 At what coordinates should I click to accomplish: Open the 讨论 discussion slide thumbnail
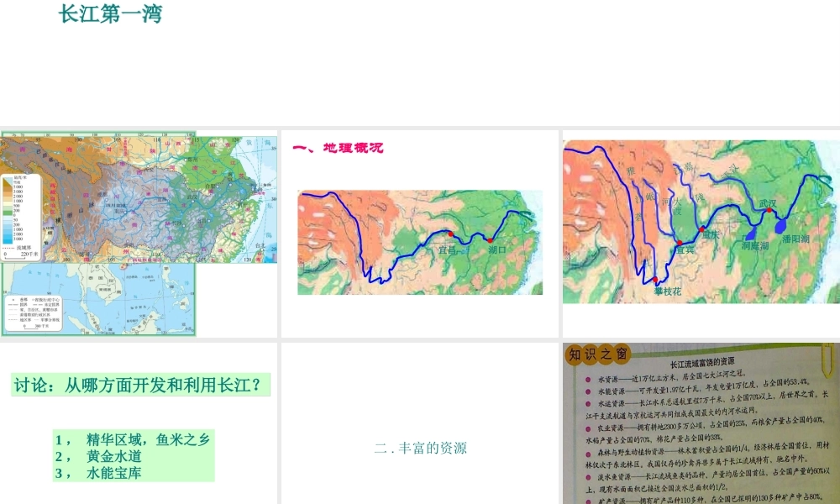pos(139,423)
